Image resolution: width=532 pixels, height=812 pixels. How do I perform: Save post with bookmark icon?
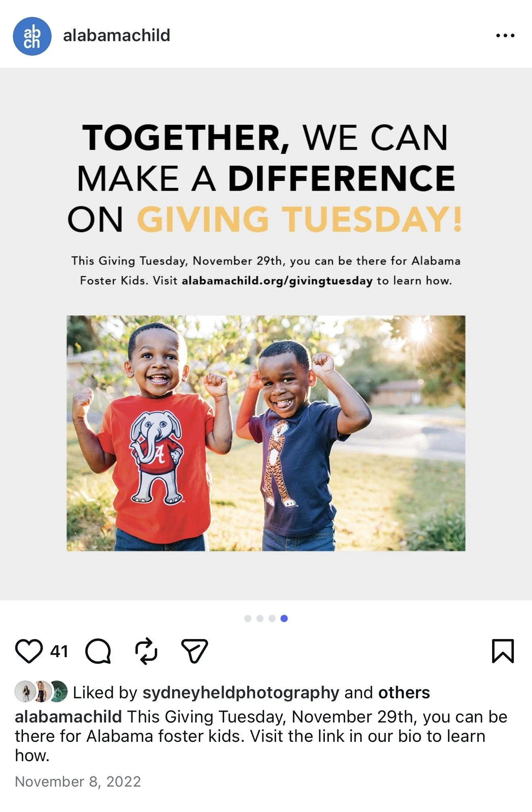(x=503, y=651)
